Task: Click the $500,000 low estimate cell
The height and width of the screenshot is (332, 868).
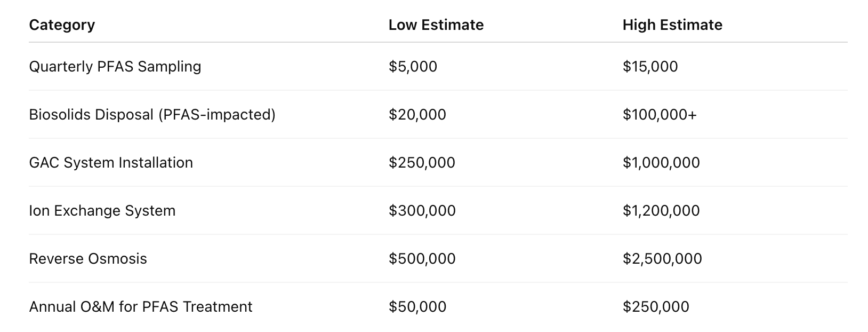Action: [x=422, y=258]
